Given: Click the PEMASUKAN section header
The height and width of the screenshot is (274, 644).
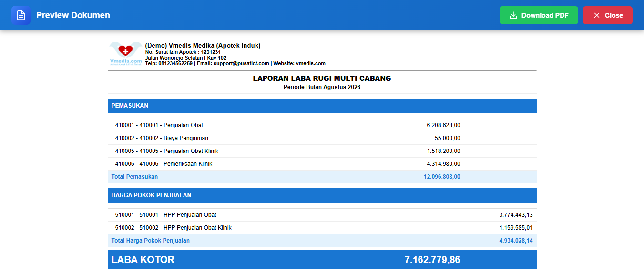Looking at the screenshot, I should click(x=322, y=106).
